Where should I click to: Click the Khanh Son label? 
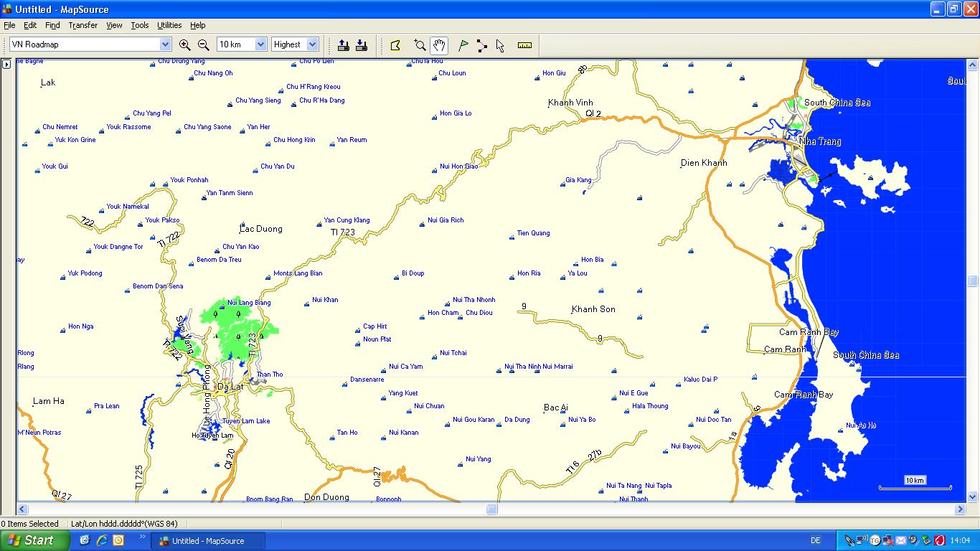coord(593,309)
